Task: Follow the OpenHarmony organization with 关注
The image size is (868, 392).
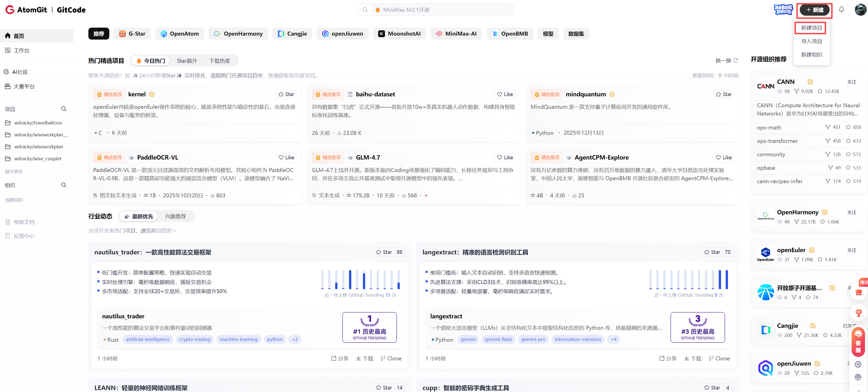Action: tap(852, 213)
